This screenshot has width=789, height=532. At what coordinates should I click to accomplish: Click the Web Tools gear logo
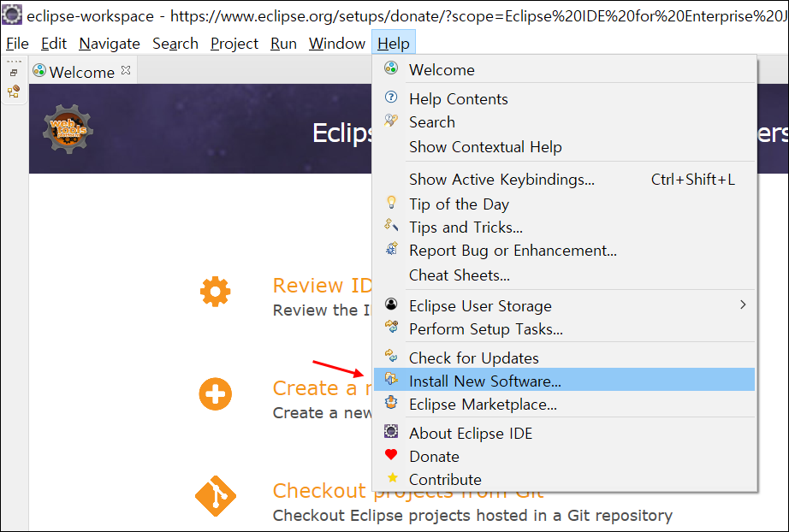click(x=68, y=129)
